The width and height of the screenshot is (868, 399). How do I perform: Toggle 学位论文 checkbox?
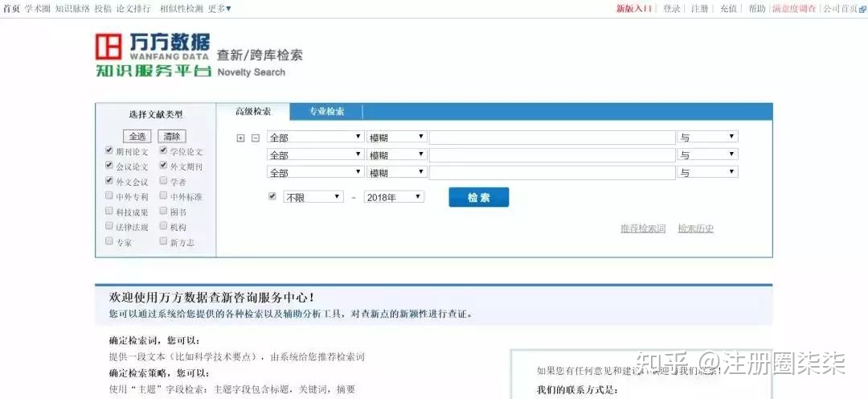[163, 150]
